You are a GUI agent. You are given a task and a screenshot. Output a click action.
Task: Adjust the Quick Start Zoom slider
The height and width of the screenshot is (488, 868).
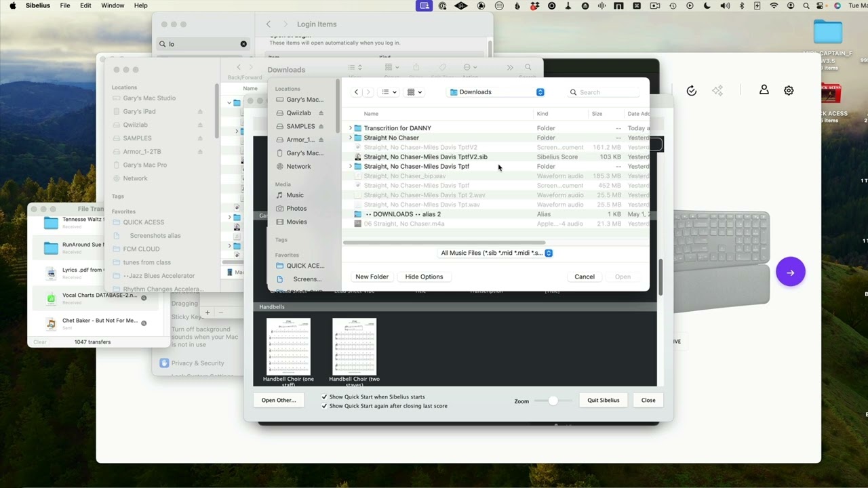pyautogui.click(x=553, y=401)
